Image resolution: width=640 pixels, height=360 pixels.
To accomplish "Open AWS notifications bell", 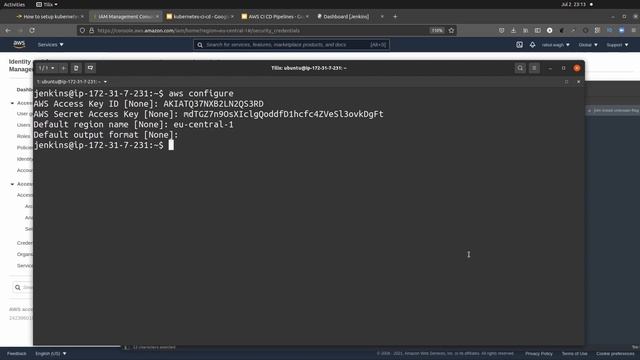I will 533,44.
